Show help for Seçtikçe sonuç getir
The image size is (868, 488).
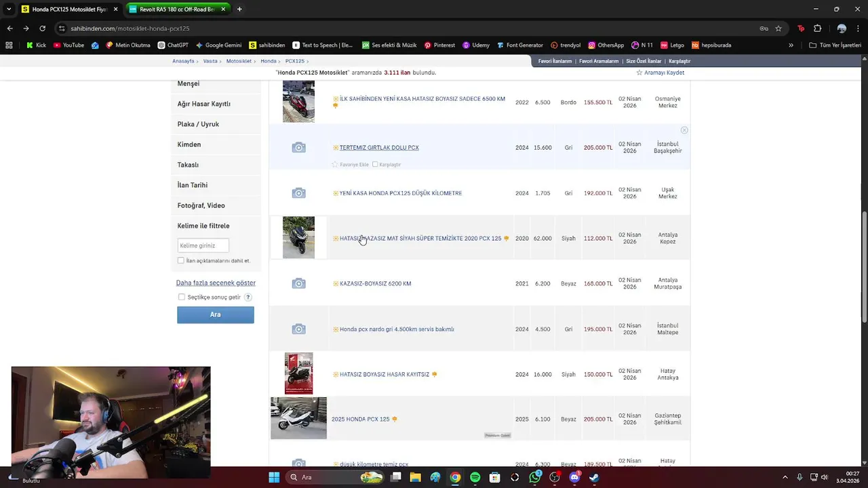coord(248,297)
